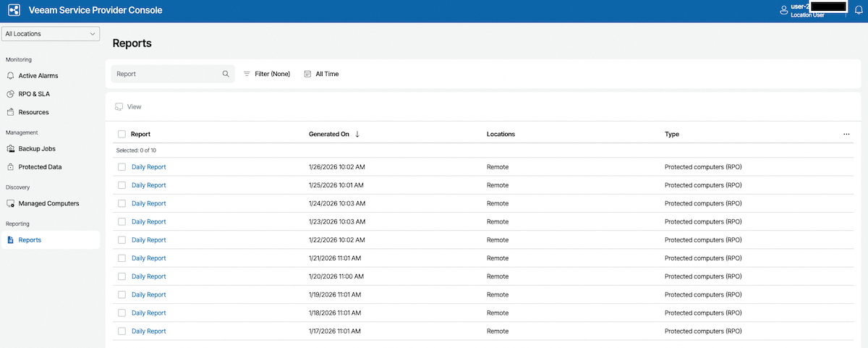Screen dimensions: 868x348
Task: Click the Veeam Service Provider Console title
Action: pos(95,11)
